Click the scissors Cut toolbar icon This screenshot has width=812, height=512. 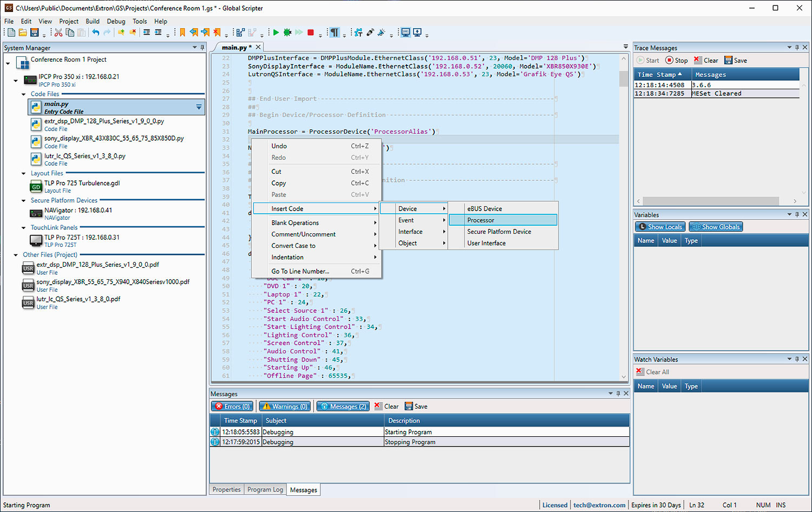click(58, 32)
